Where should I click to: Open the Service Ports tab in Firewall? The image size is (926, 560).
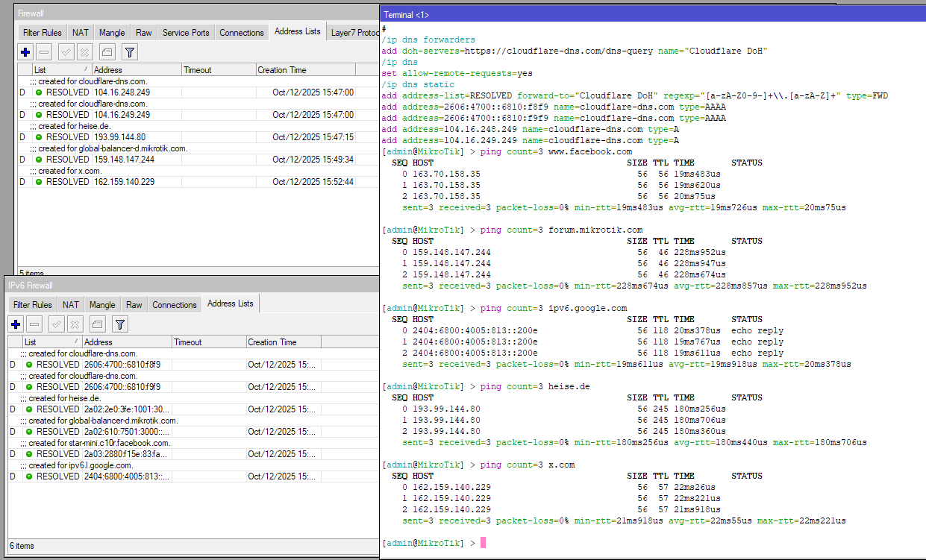pyautogui.click(x=186, y=33)
